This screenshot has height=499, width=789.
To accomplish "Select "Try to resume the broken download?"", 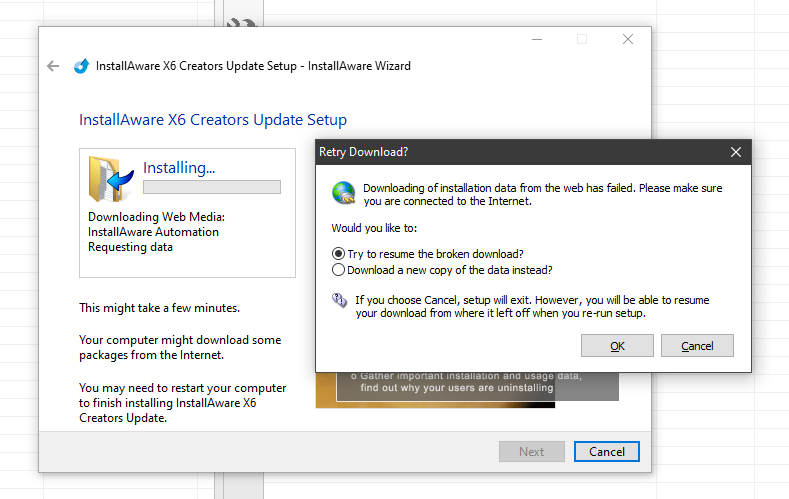I will [x=428, y=254].
